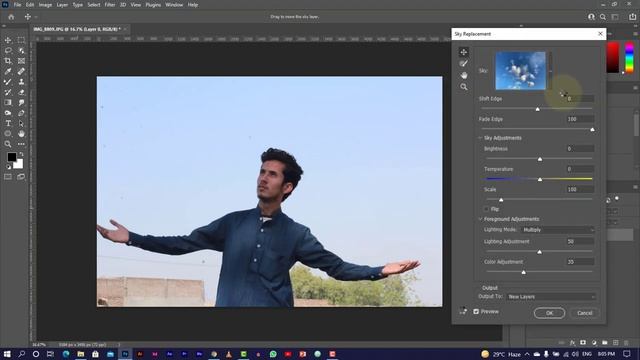The height and width of the screenshot is (360, 640).
Task: Close the Sky Replacement dialog
Action: (x=600, y=34)
